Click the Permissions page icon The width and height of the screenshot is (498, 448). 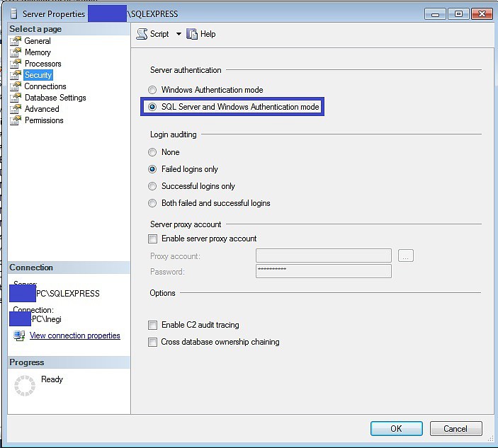16,120
